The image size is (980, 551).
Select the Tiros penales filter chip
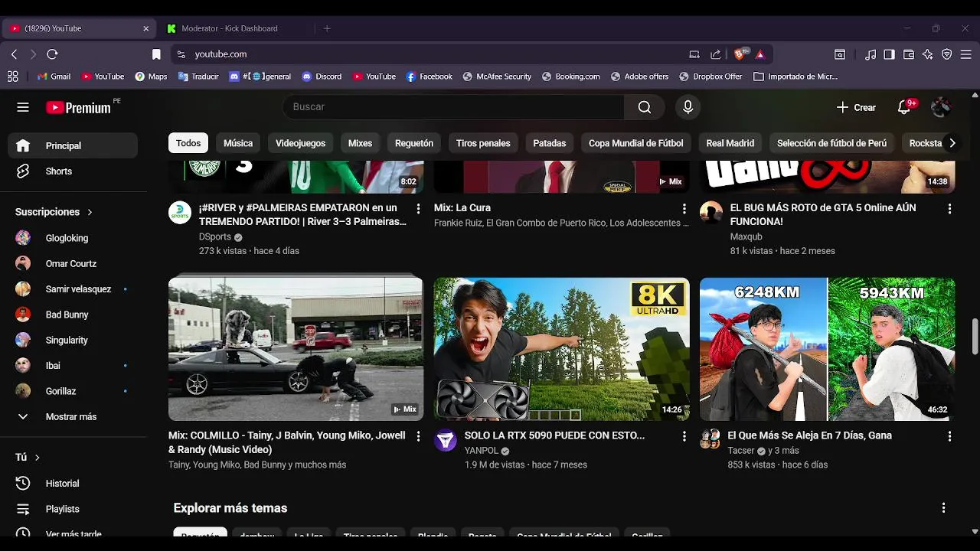click(x=483, y=143)
